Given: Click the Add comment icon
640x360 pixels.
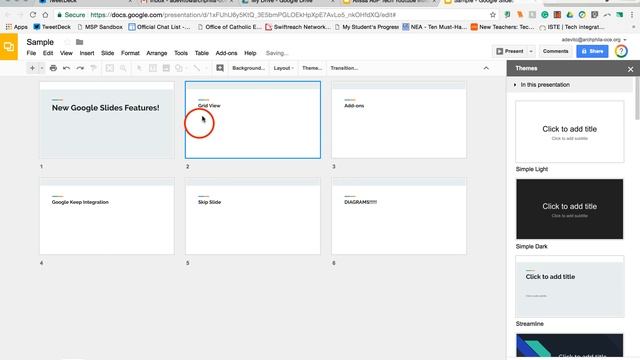Looking at the screenshot, I should (x=220, y=68).
